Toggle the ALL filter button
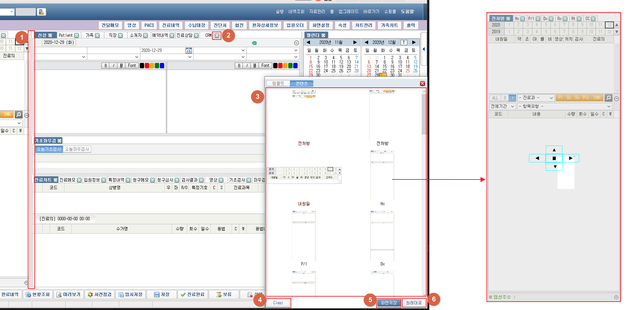The width and height of the screenshot is (644, 310). (495, 98)
